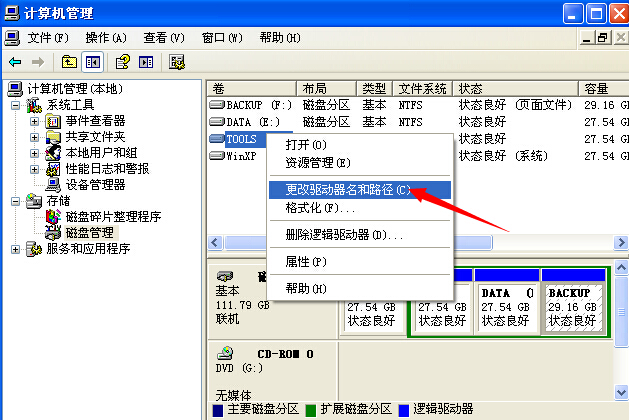Click the CD-ROM 0 disc icon
629x420 pixels.
click(227, 353)
